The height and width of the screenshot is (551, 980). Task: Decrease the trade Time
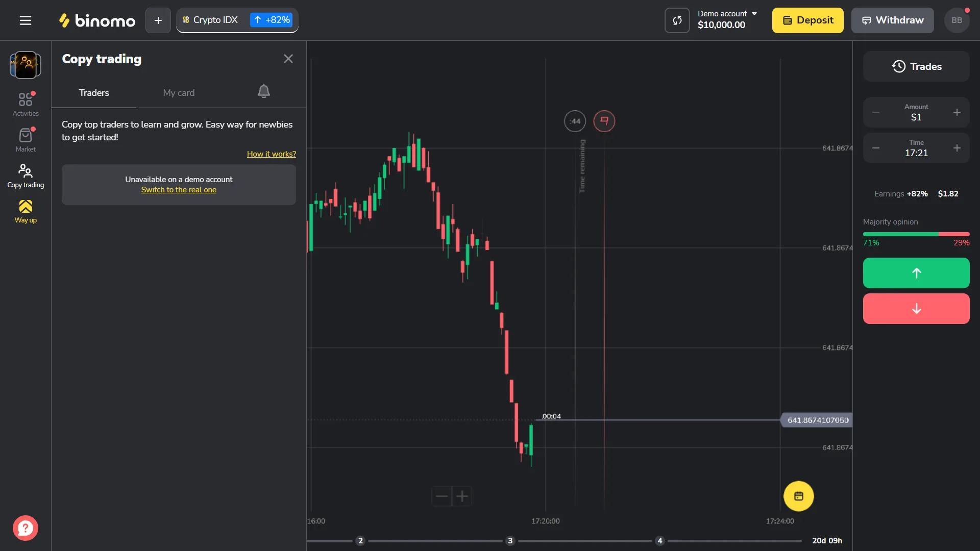click(876, 148)
